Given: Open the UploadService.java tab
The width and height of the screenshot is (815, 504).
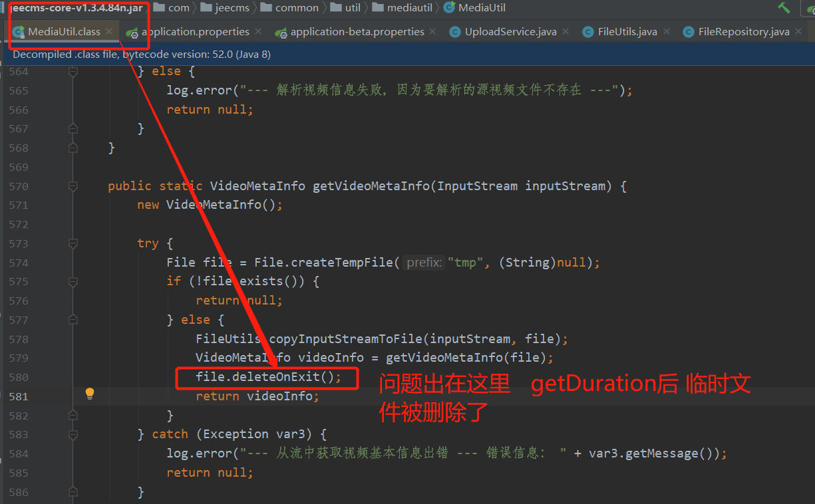Looking at the screenshot, I should pos(510,32).
